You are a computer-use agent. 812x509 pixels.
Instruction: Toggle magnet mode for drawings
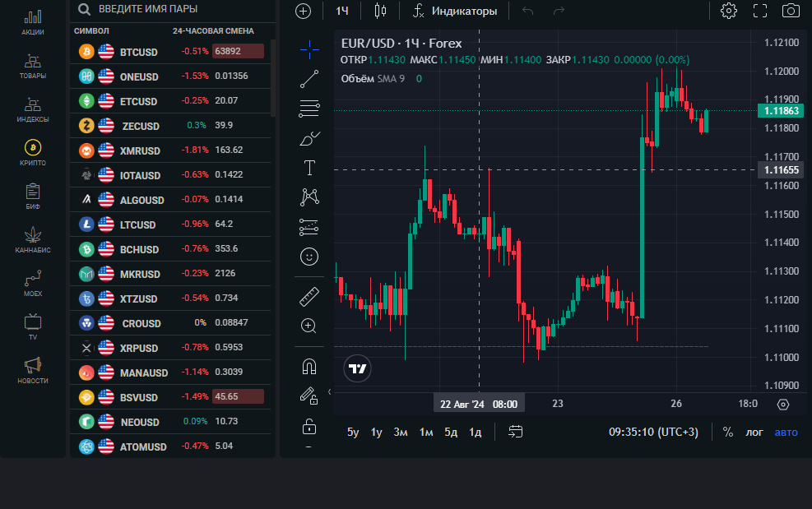(x=309, y=367)
